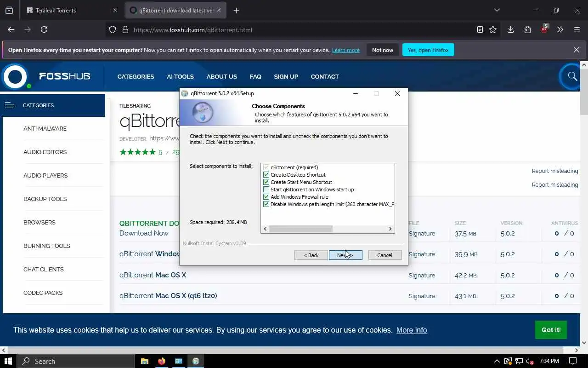Click qBittorrent (required) checkbox
This screenshot has width=588, height=368.
coord(266,167)
